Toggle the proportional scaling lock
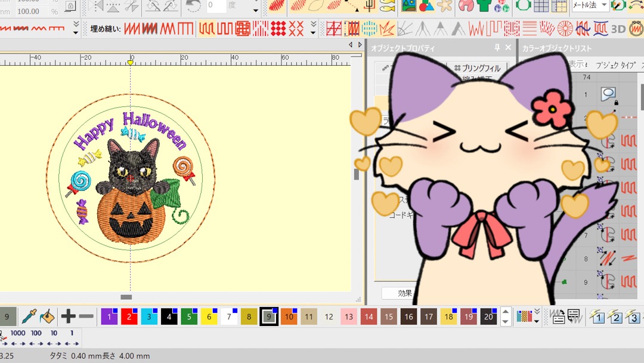This screenshot has height=363, width=644. 70,6
